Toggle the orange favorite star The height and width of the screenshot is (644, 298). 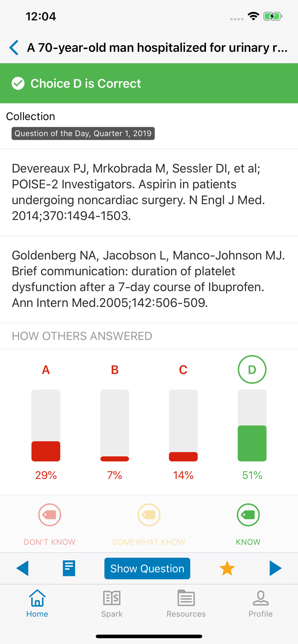pyautogui.click(x=227, y=568)
